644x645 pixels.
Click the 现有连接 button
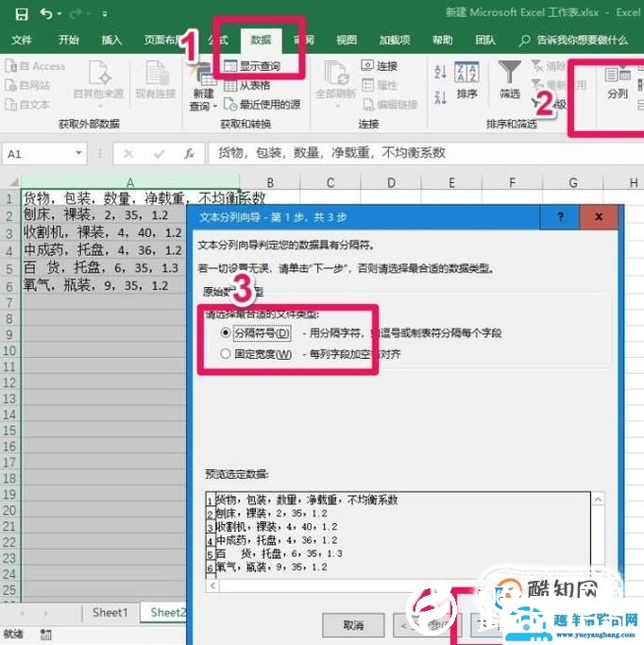coord(156,81)
